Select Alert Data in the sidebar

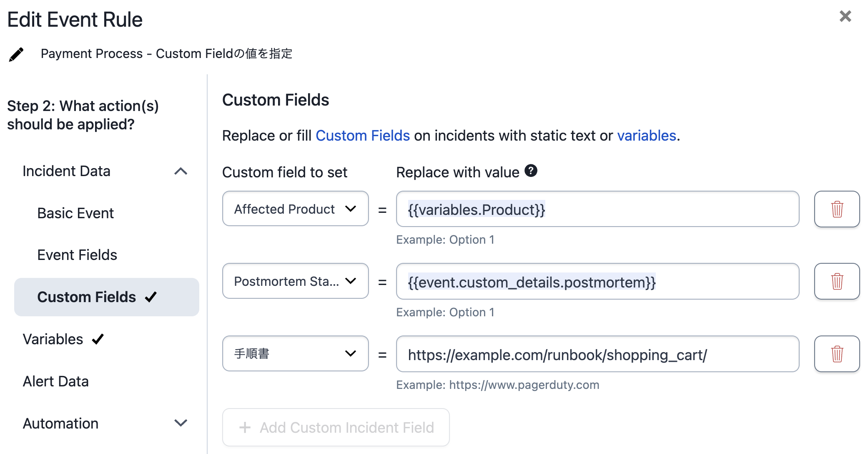pyautogui.click(x=56, y=381)
